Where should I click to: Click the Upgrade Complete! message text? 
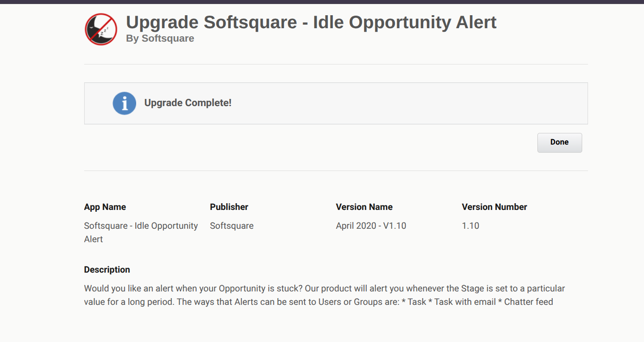(x=188, y=103)
